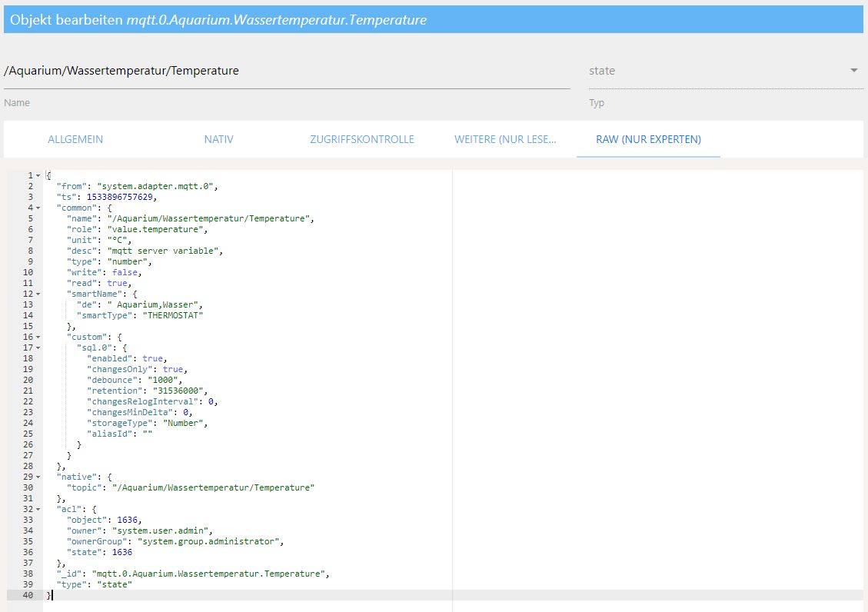
Task: Click the "topic" line under native
Action: pos(191,487)
